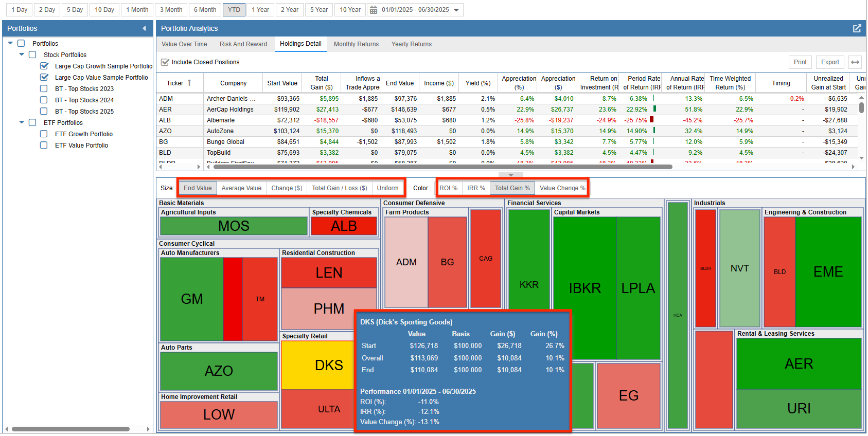The width and height of the screenshot is (868, 436).
Task: Set treemap size to Average Value
Action: pos(241,188)
